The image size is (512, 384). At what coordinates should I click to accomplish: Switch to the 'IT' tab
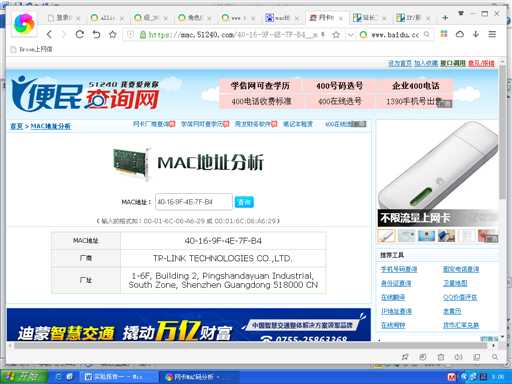pos(413,18)
